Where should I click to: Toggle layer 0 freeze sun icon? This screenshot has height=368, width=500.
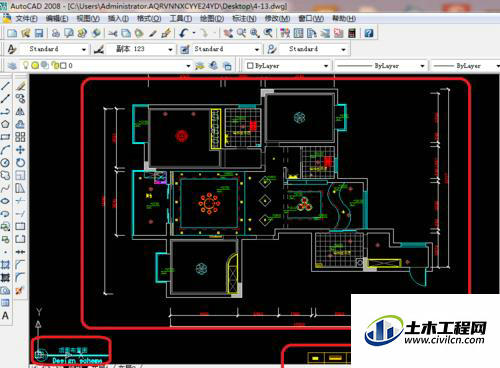(x=35, y=66)
